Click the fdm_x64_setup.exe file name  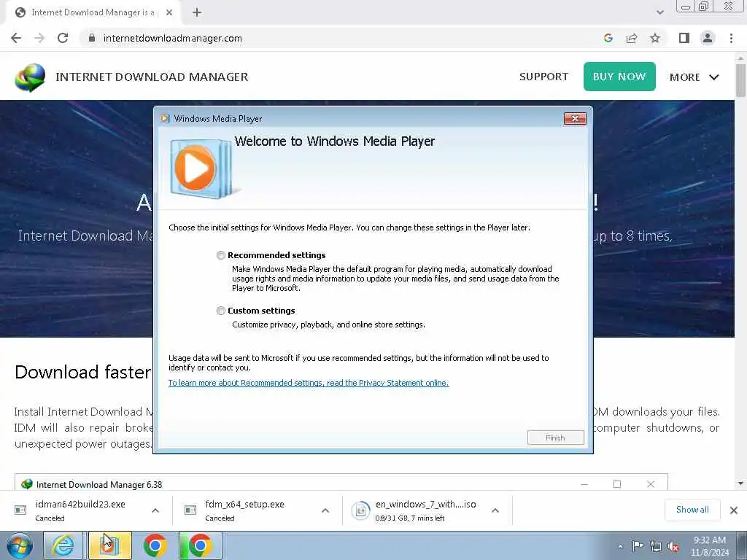tap(244, 505)
